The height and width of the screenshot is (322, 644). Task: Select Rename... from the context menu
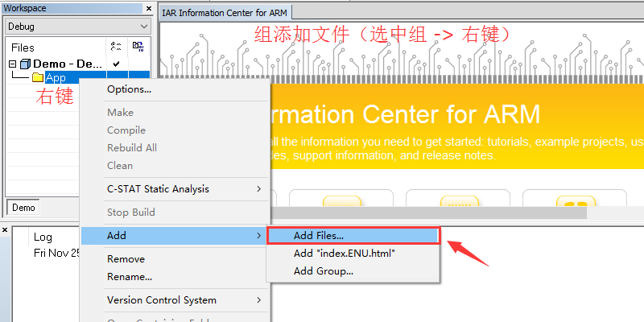click(175, 277)
